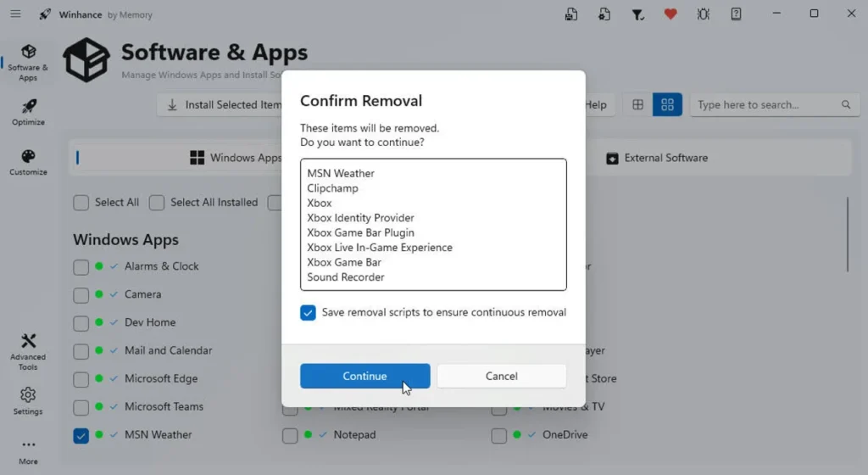Select Sound Recorder in removal list
868x475 pixels.
click(x=346, y=277)
